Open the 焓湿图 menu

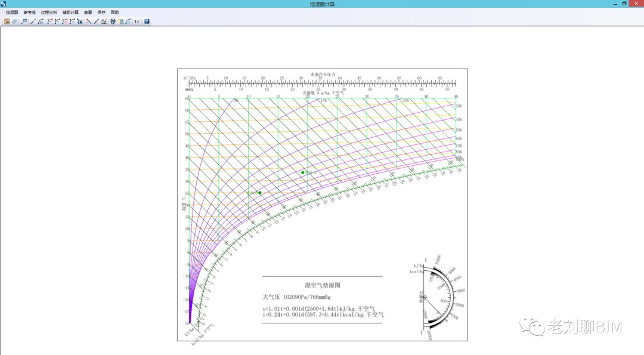[12, 13]
